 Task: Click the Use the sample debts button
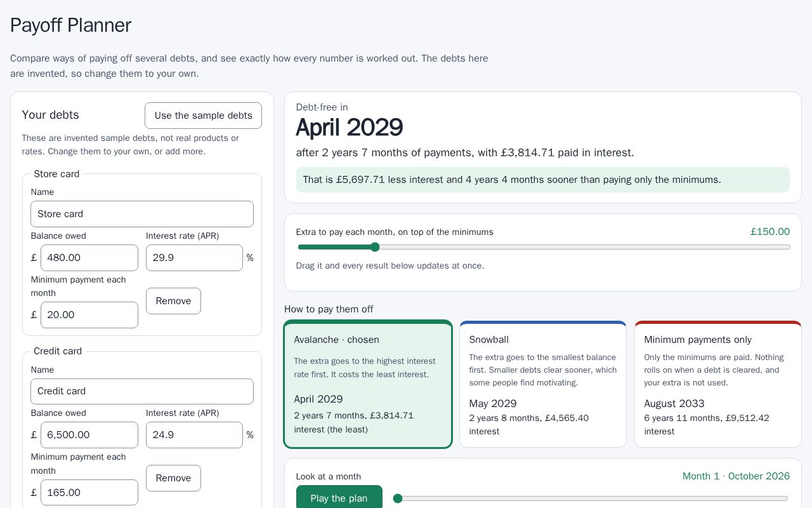[x=203, y=116]
